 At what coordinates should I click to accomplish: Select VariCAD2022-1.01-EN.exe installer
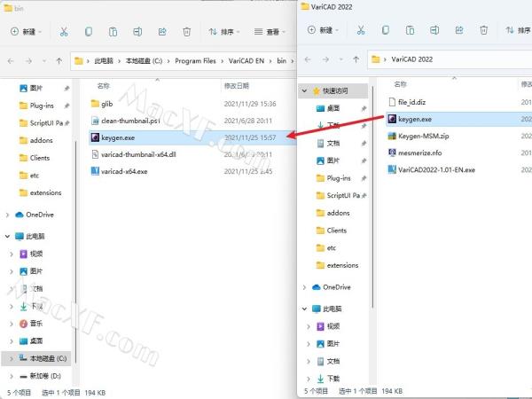458,170
